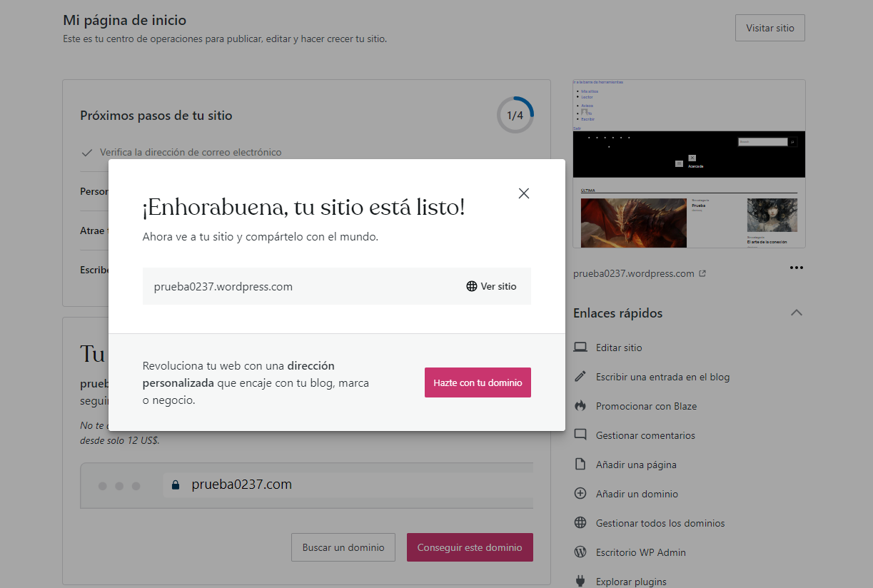Click the globe icon for managing domains
873x588 pixels.
580,523
